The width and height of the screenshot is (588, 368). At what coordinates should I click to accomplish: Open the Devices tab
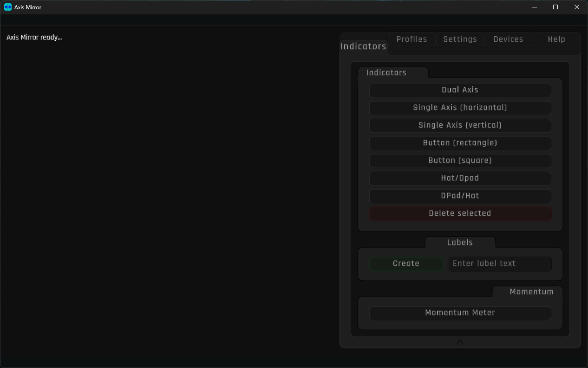(x=508, y=39)
